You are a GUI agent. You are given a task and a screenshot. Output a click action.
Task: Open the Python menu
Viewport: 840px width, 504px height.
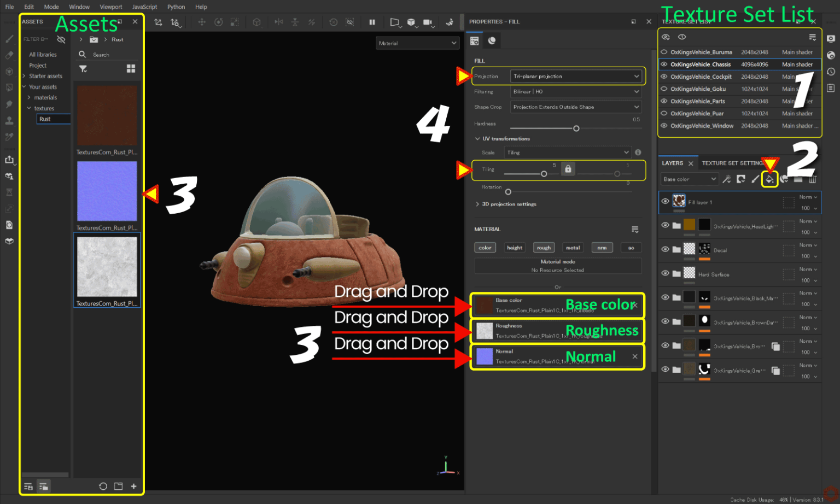(x=176, y=7)
